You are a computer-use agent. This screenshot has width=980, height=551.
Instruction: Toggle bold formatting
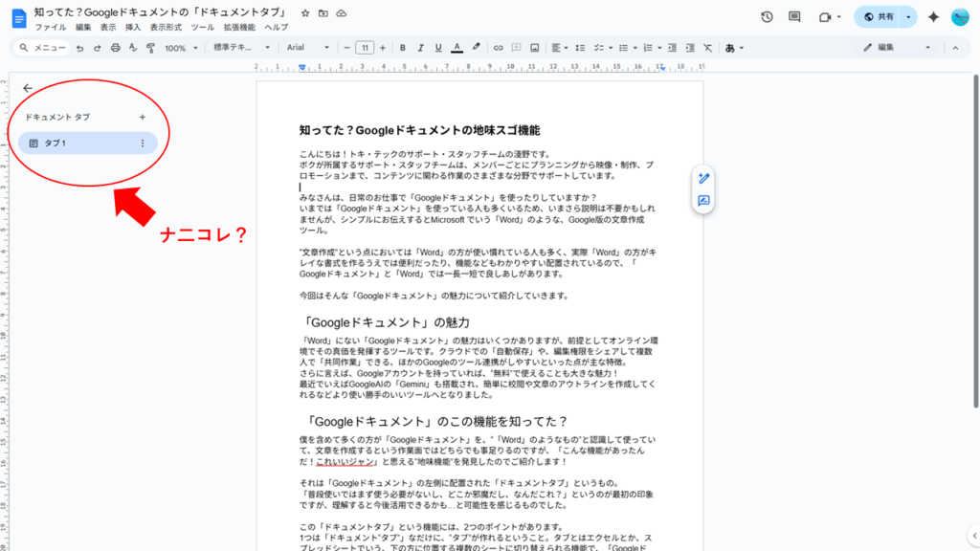(402, 47)
